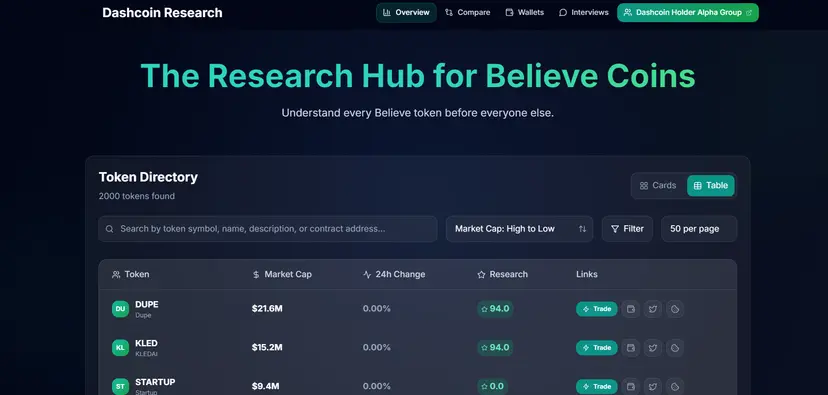Click the Dashcoin Research logo title

(162, 13)
